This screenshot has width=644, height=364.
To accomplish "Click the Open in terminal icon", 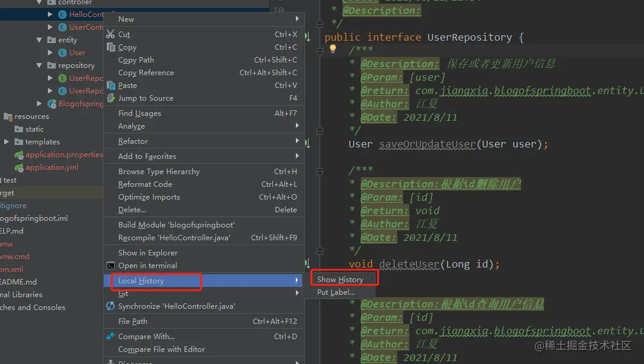I will (x=110, y=265).
